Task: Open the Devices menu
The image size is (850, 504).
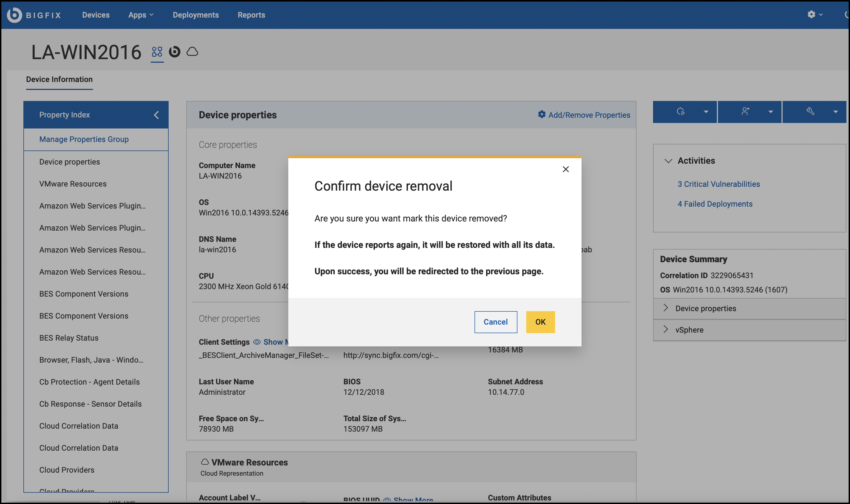Action: [96, 15]
